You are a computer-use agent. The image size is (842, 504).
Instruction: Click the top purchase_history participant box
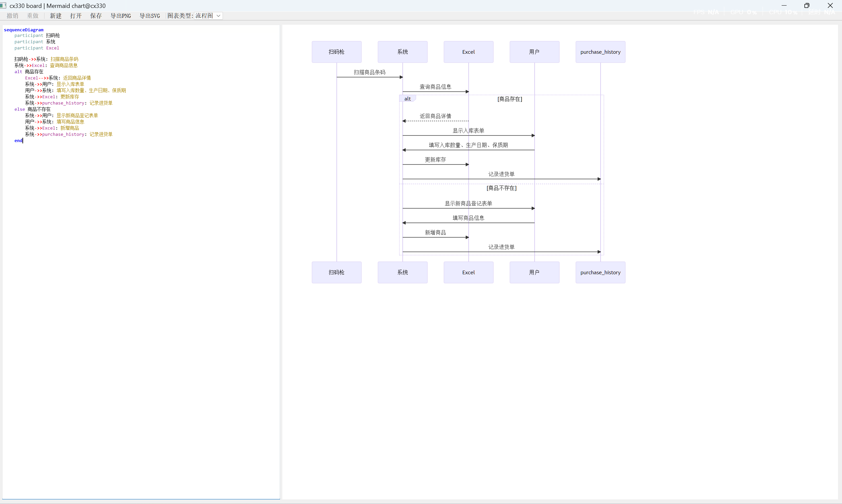[x=600, y=52]
